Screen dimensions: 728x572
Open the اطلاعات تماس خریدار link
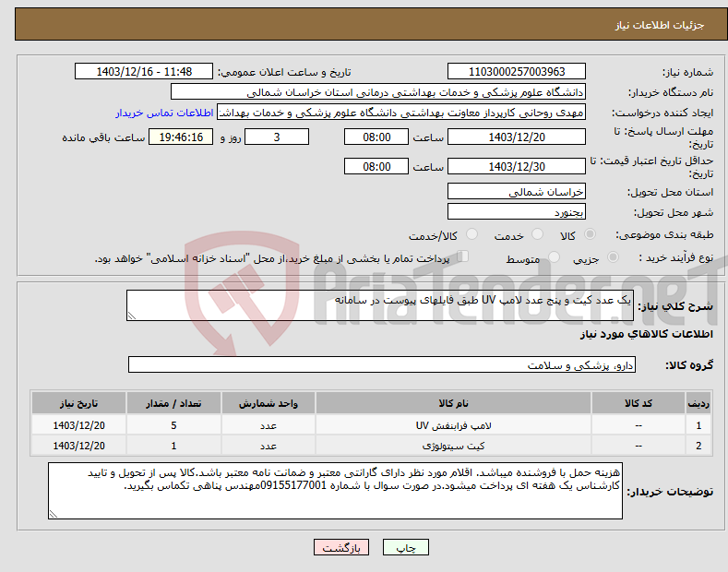[164, 113]
